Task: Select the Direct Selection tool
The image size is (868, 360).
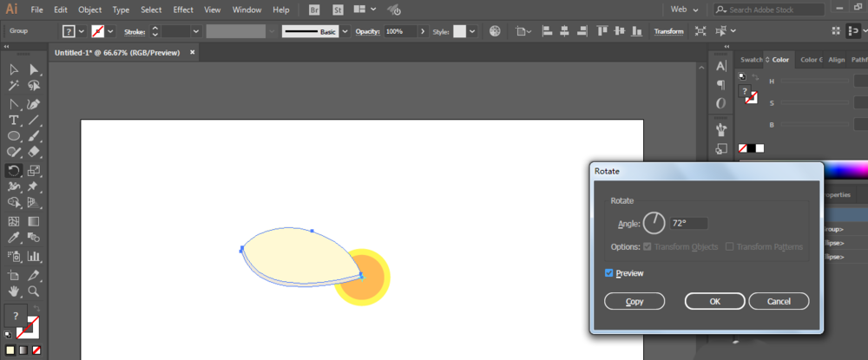Action: [x=34, y=69]
